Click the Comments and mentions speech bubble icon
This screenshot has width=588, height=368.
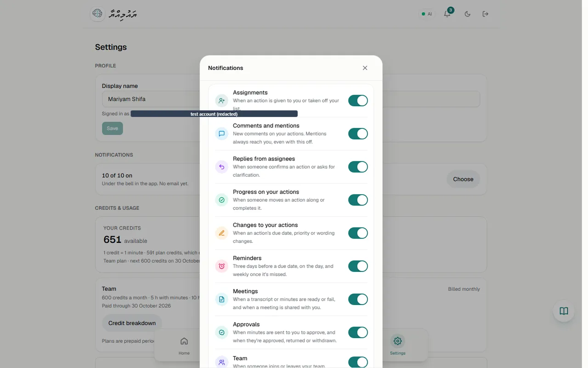222,134
